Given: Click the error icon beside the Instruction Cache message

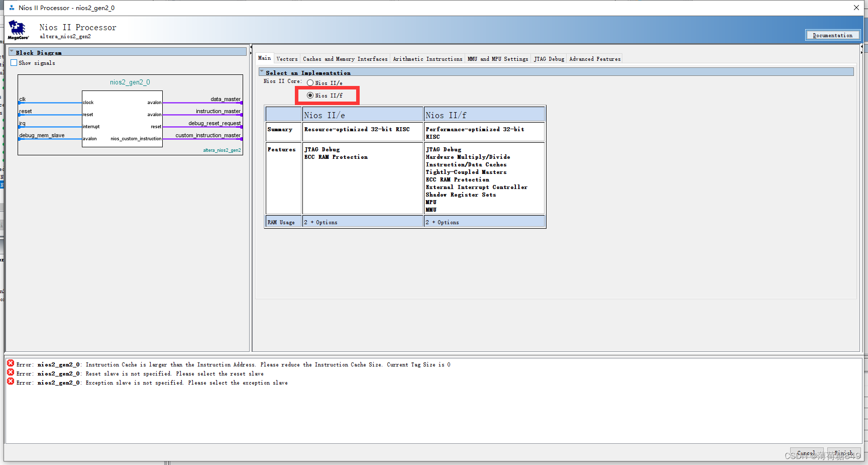Looking at the screenshot, I should click(x=10, y=362).
